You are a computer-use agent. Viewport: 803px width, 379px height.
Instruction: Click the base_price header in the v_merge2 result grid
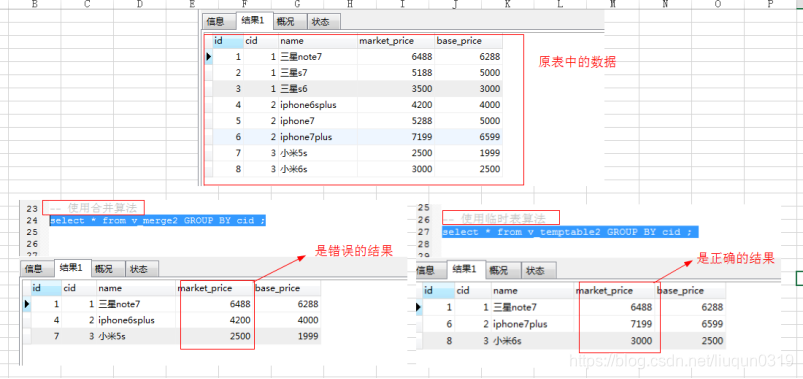pyautogui.click(x=287, y=288)
